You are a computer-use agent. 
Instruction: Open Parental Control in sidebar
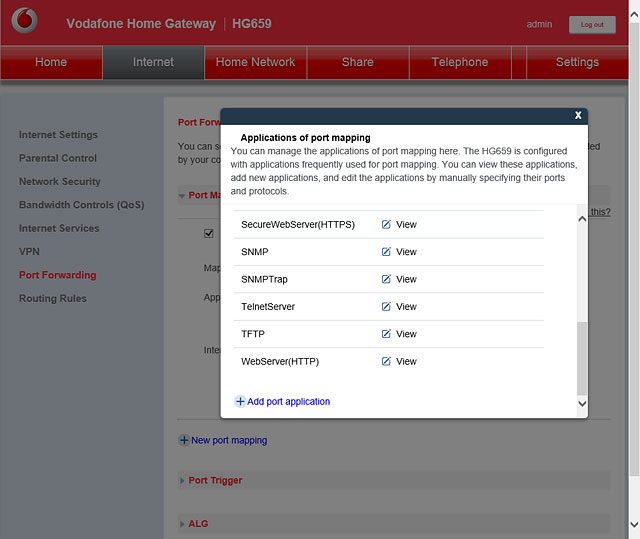58,158
